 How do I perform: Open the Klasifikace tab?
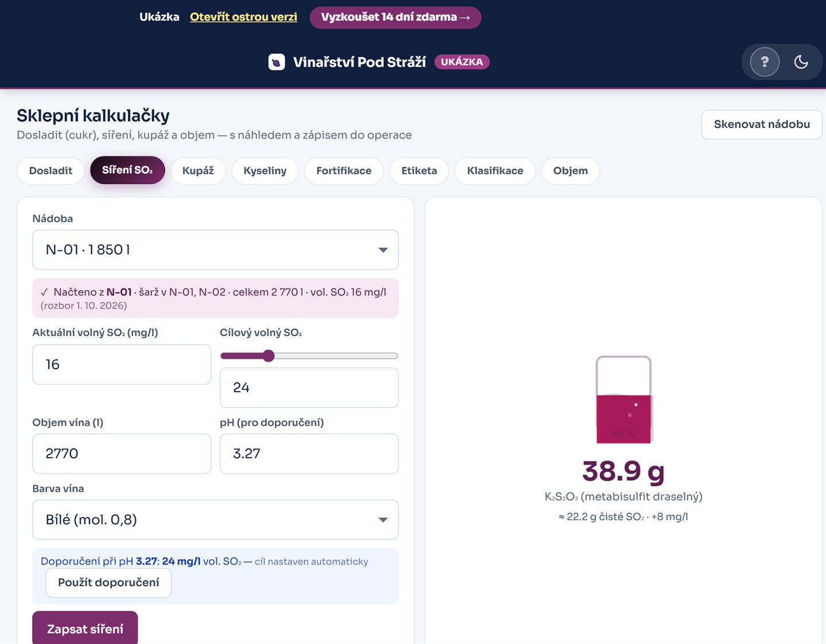[495, 171]
